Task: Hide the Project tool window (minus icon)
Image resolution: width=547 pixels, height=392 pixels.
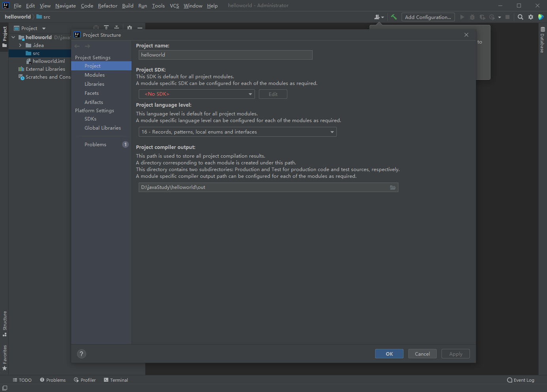Action: pyautogui.click(x=140, y=28)
